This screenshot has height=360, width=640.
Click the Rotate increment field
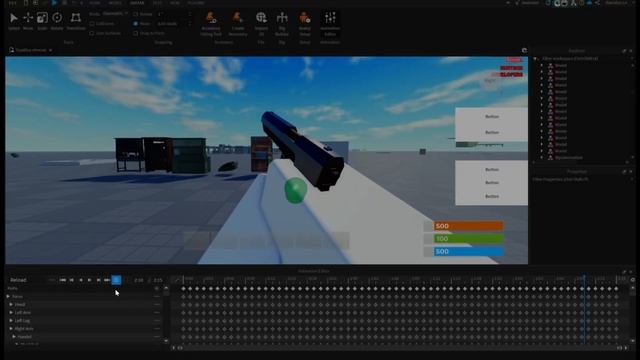coord(173,14)
